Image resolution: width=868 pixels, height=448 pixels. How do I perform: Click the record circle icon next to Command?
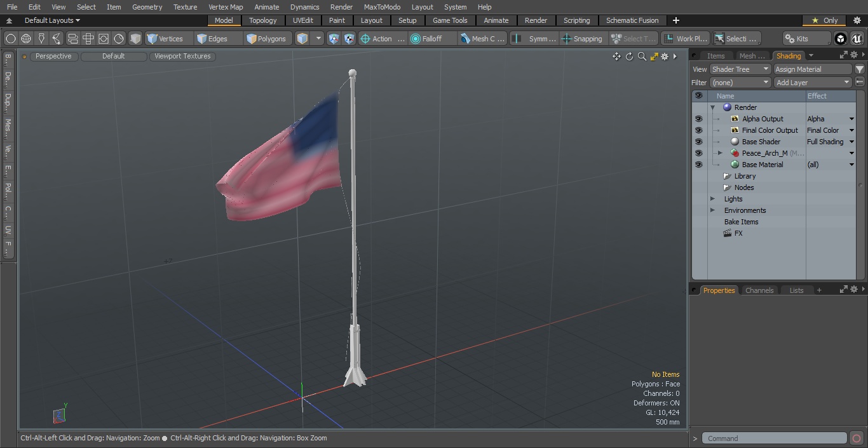pos(857,438)
